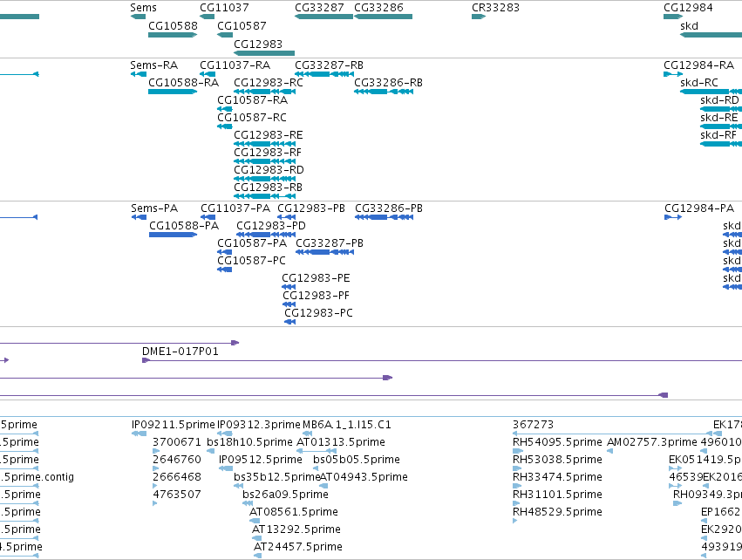The image size is (742, 560).
Task: Select the 2646760 feature
Action: point(177,460)
